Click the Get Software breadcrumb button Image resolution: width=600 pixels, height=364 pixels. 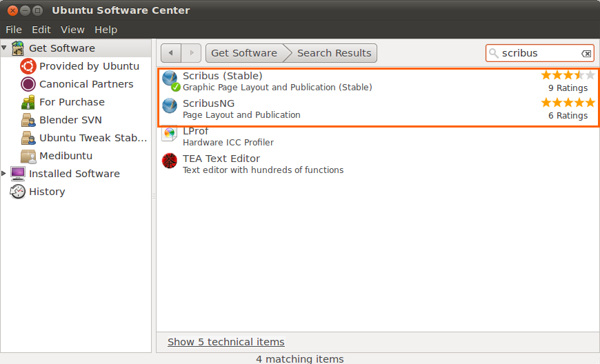tap(244, 53)
